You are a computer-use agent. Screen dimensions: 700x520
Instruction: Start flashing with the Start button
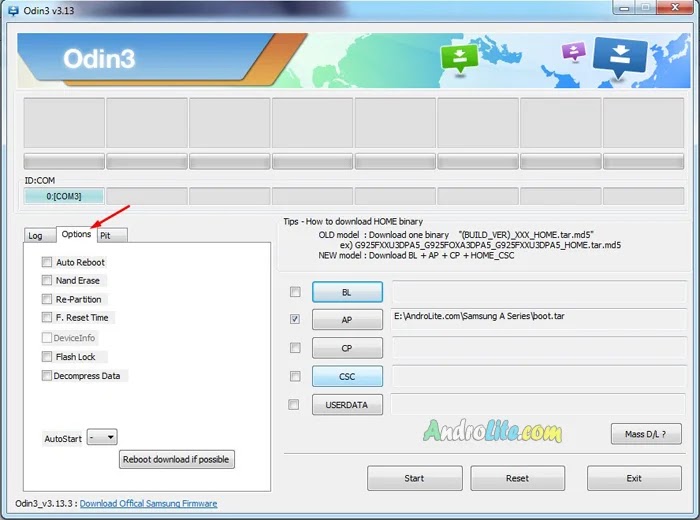415,478
